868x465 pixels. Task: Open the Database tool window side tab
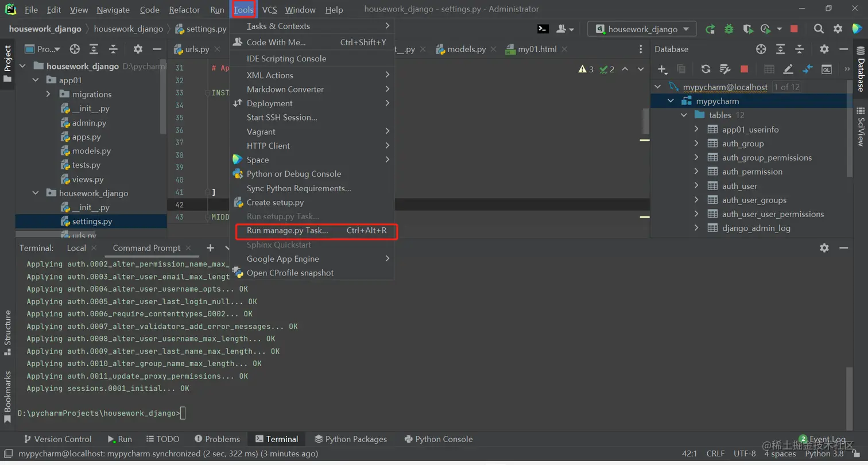click(861, 68)
